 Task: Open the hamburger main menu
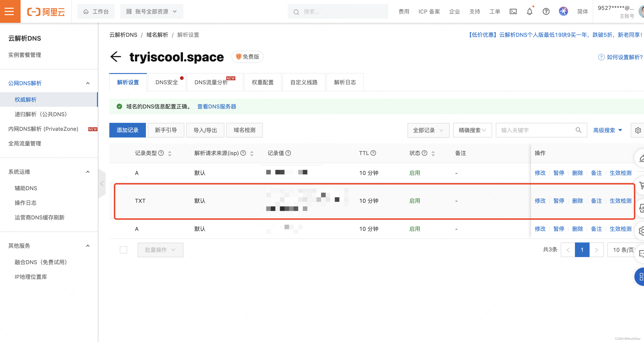(10, 11)
